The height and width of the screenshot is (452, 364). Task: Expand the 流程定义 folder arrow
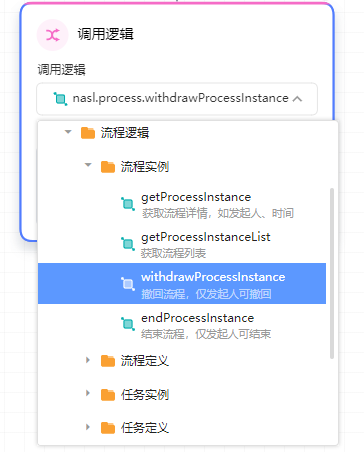pos(88,360)
